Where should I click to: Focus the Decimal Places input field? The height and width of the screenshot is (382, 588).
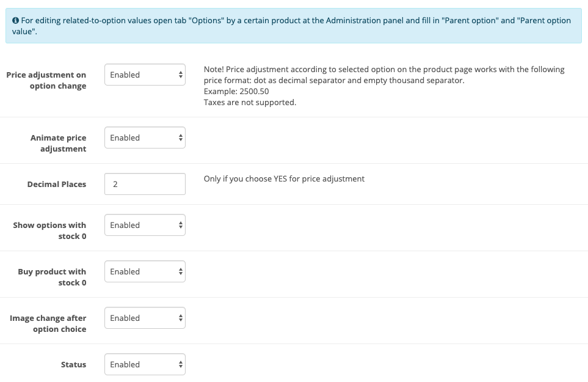[145, 184]
